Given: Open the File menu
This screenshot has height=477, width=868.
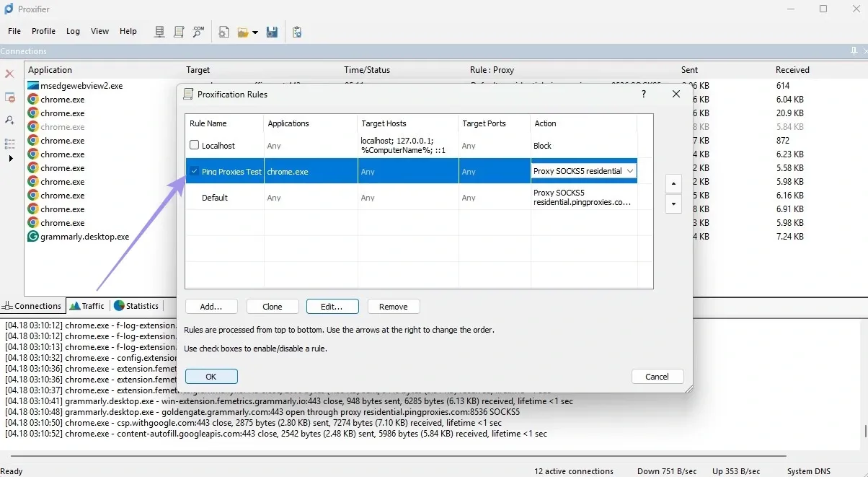Looking at the screenshot, I should coord(14,31).
